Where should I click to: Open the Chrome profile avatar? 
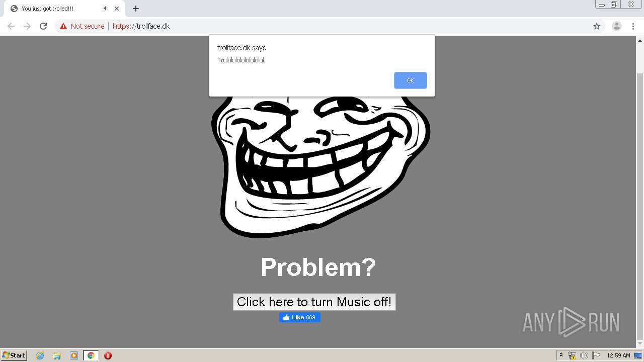pos(617,26)
